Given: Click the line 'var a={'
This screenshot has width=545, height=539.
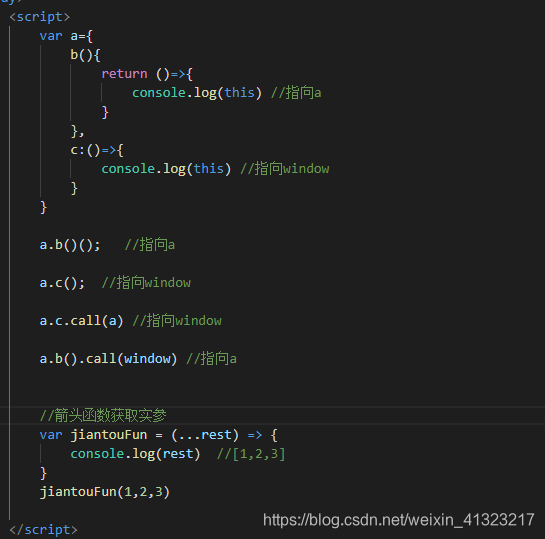Looking at the screenshot, I should 66,36.
